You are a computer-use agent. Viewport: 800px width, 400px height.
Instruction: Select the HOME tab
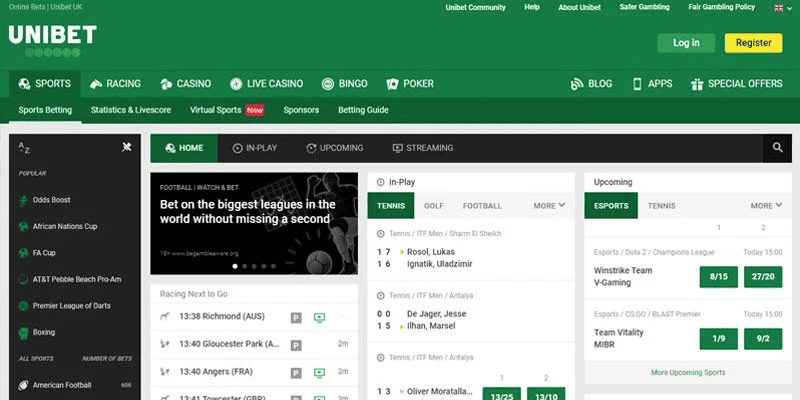point(184,148)
